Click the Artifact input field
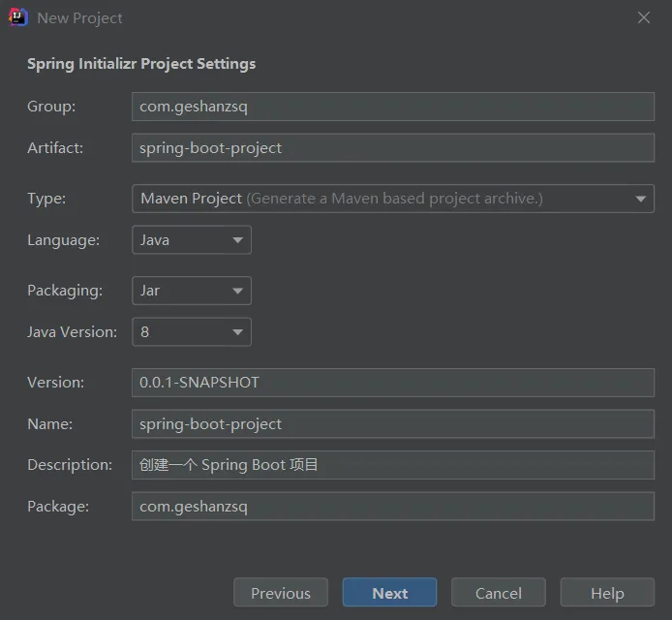The height and width of the screenshot is (620, 672). tap(392, 147)
